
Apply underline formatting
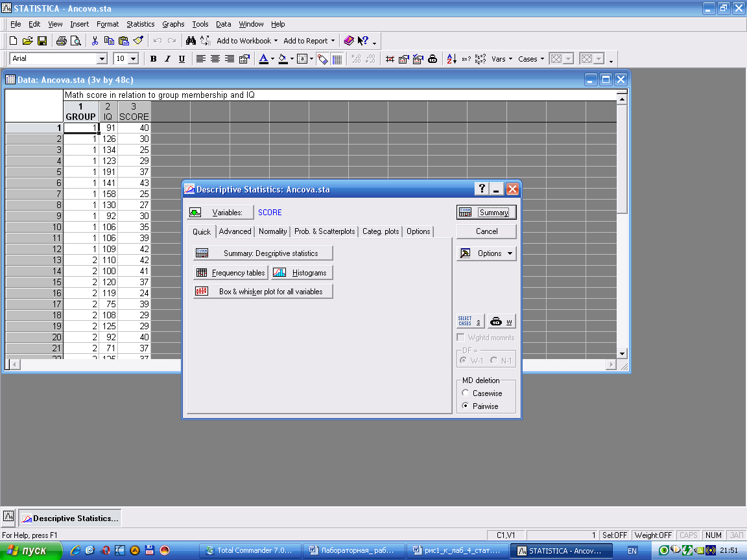[182, 59]
